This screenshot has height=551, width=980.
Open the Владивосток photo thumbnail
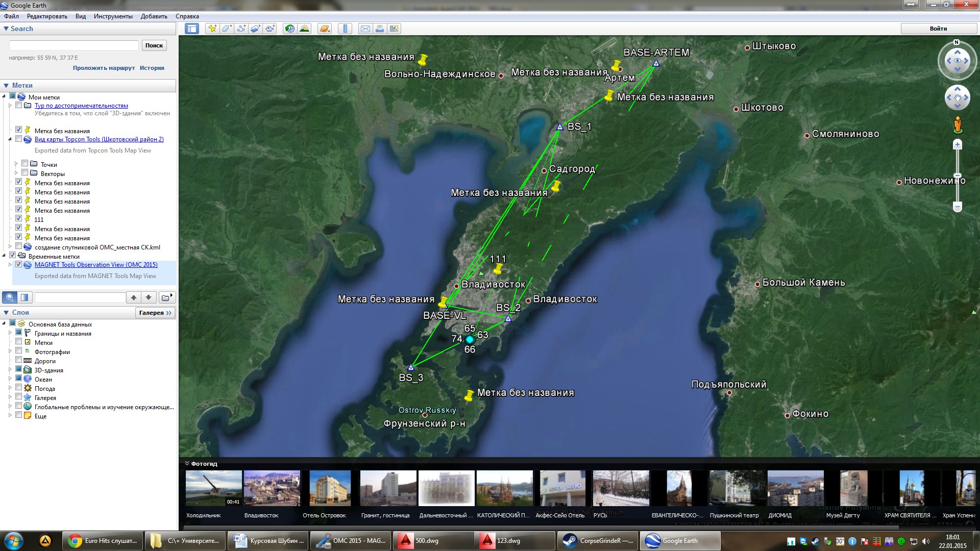(272, 488)
